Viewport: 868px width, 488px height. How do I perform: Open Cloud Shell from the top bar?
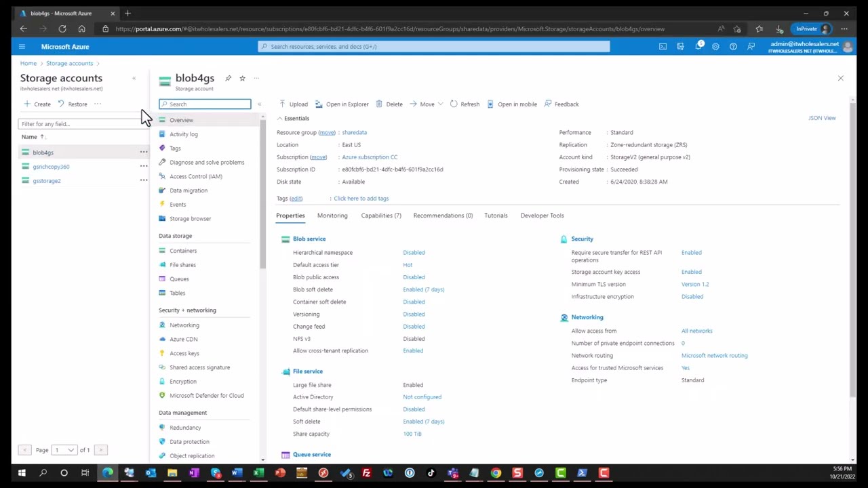tap(663, 47)
